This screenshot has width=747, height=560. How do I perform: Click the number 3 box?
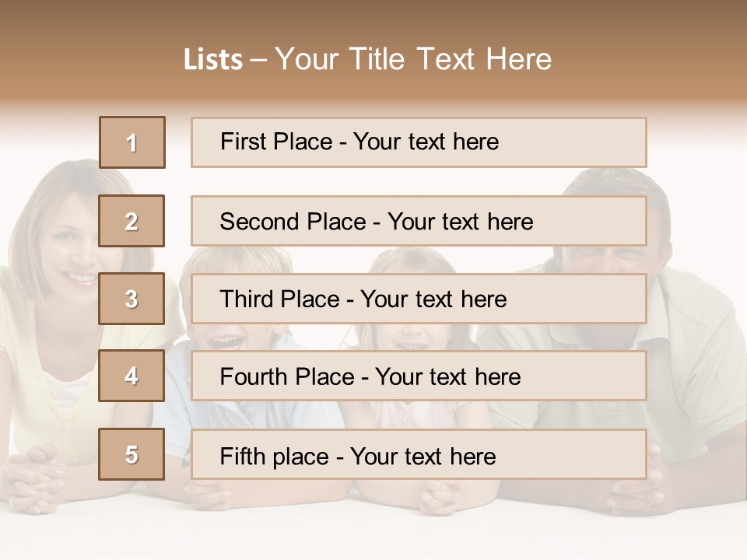[x=132, y=299]
